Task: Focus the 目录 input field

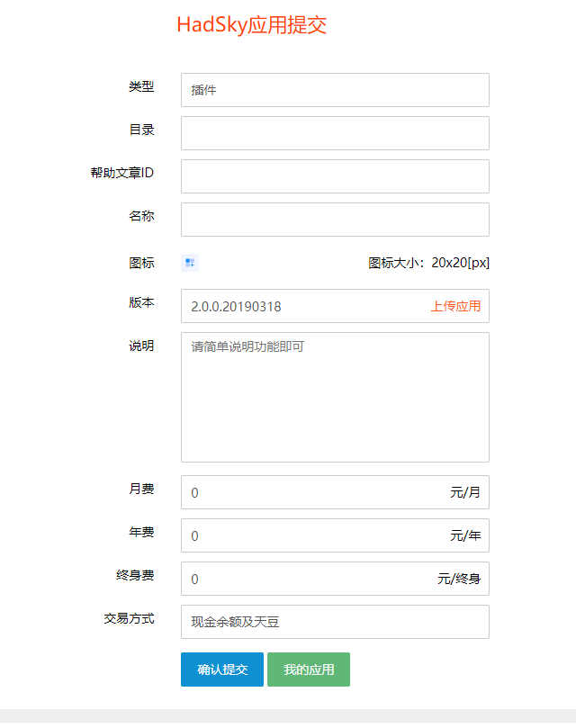Action: pyautogui.click(x=335, y=133)
